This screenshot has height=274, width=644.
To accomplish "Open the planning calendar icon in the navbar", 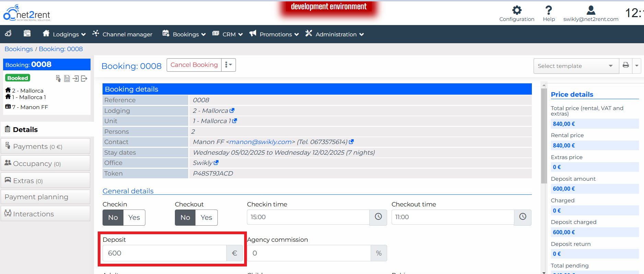I will tap(27, 33).
